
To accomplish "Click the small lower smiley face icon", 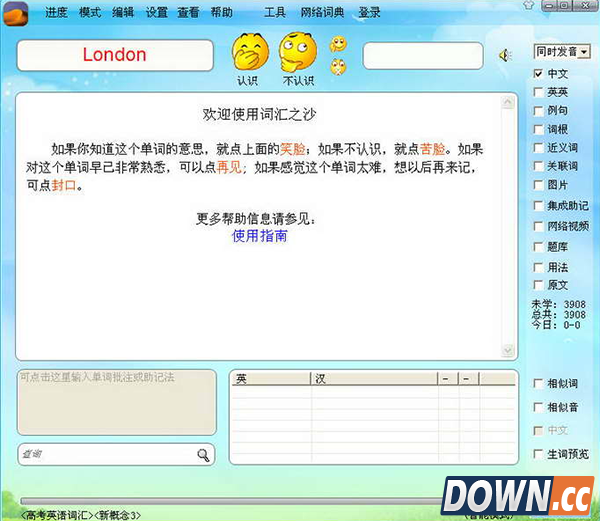I will click(338, 67).
